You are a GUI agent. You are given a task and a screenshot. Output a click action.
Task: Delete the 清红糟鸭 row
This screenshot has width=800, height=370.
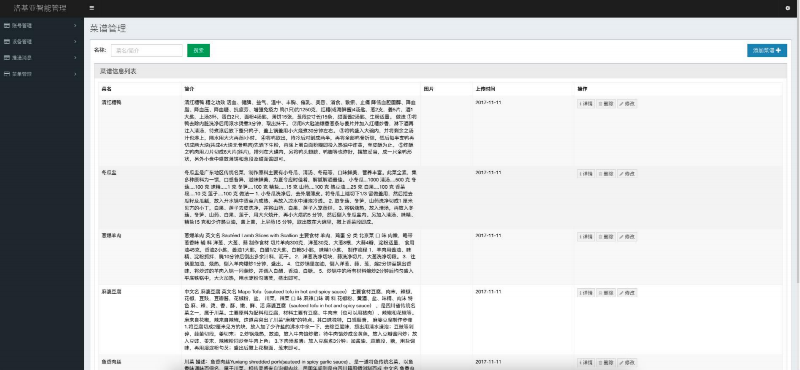click(x=606, y=104)
